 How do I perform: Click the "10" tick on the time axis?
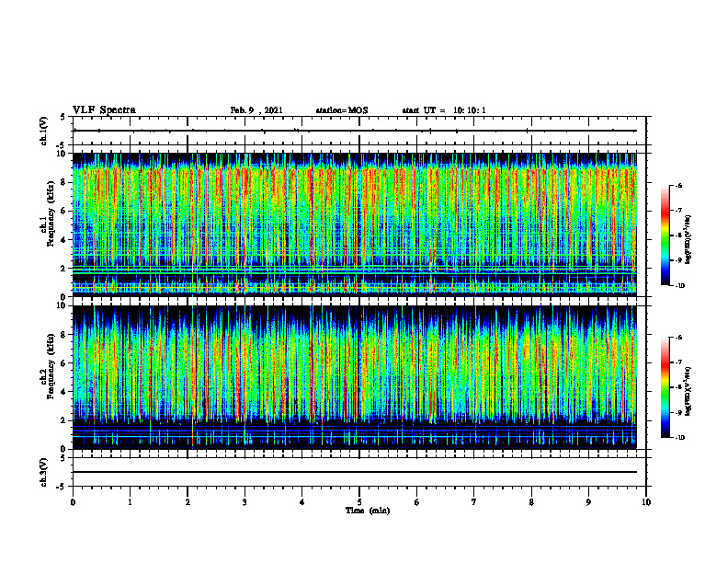coord(646,502)
